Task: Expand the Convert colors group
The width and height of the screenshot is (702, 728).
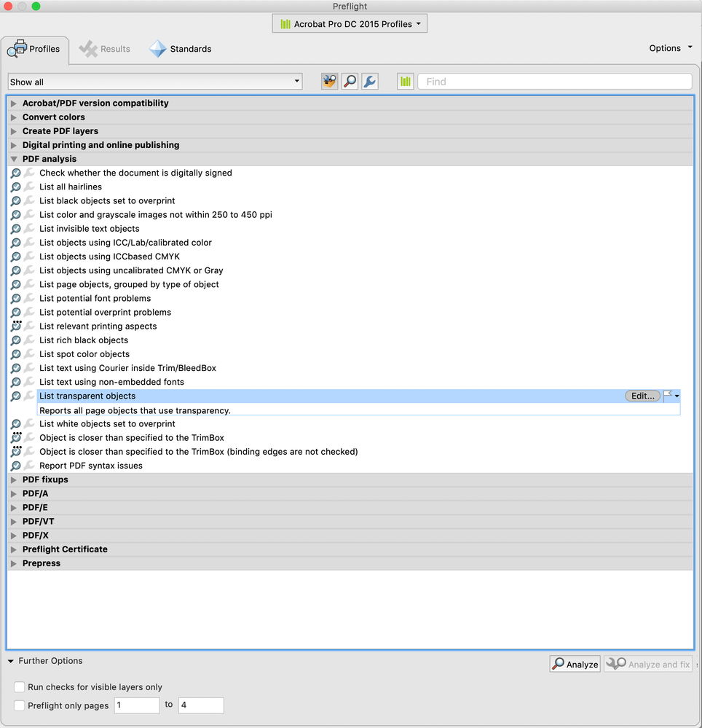Action: pos(14,117)
